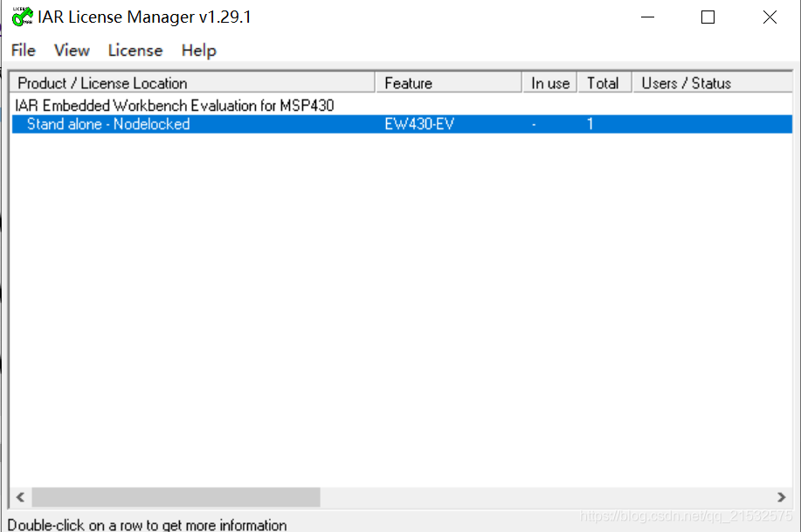Screen dimensions: 801x532
Task: Close the IAR License Manager window
Action: 770,17
